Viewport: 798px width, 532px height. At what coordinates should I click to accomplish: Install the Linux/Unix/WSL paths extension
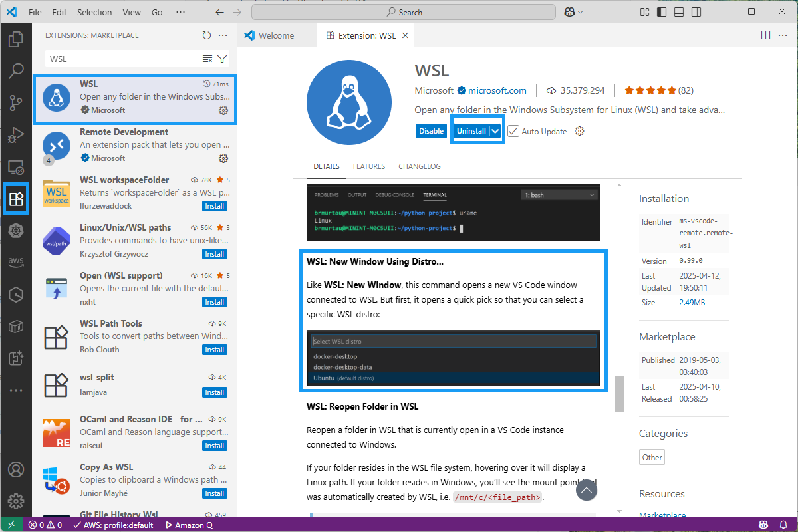[x=215, y=254]
